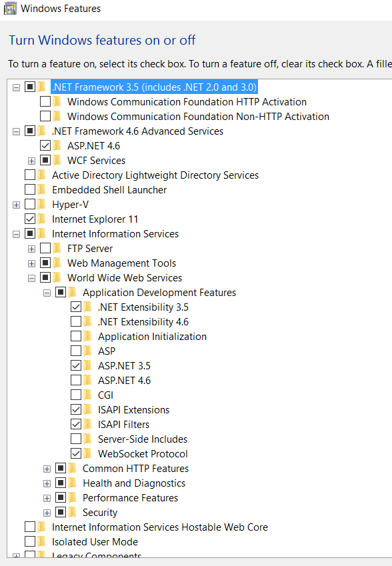Screen dimensions: 392x566
Task: Check the ASP.NET 4.6 checkbox under Application Development Features
Action: [76, 381]
